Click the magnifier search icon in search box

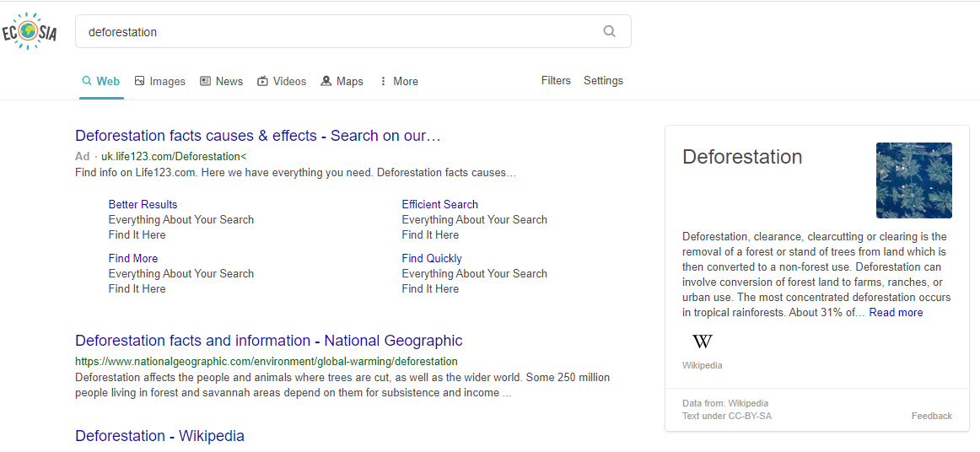[x=610, y=31]
